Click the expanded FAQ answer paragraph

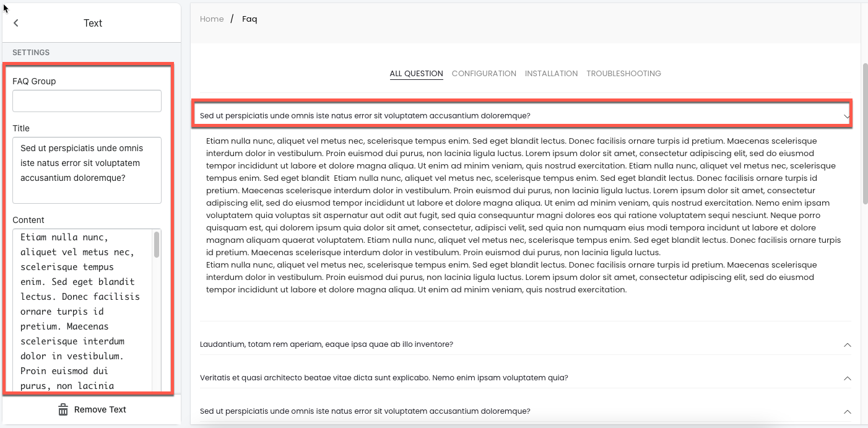click(x=524, y=216)
